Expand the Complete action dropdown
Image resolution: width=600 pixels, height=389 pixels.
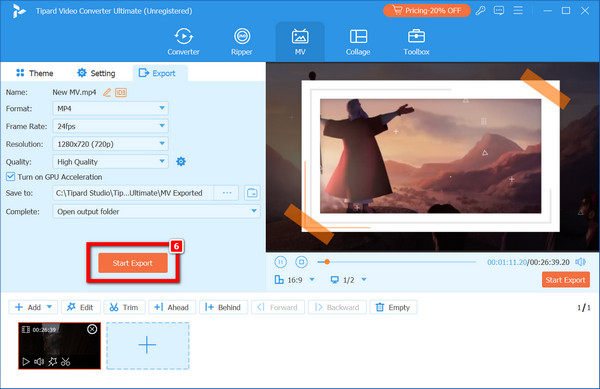[x=156, y=211]
